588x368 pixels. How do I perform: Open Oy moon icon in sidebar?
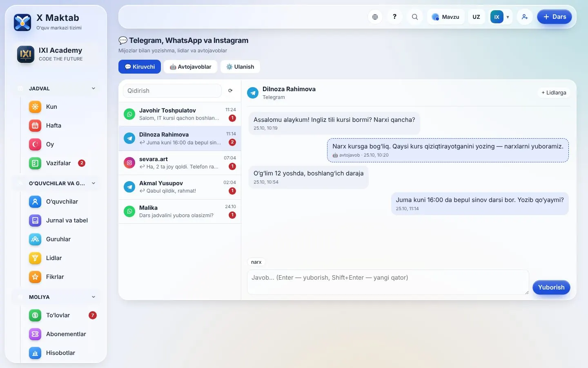[35, 144]
